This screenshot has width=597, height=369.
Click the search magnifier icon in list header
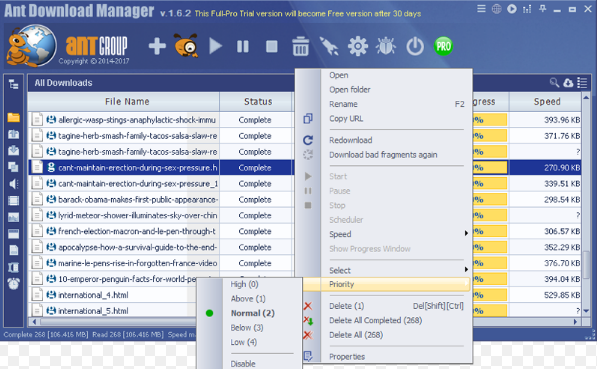coord(554,82)
